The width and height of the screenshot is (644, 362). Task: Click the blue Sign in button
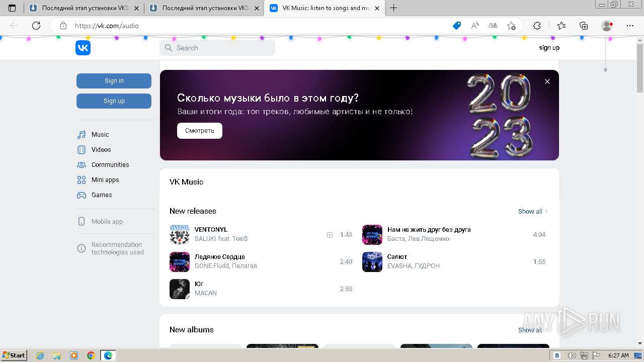pos(114,81)
